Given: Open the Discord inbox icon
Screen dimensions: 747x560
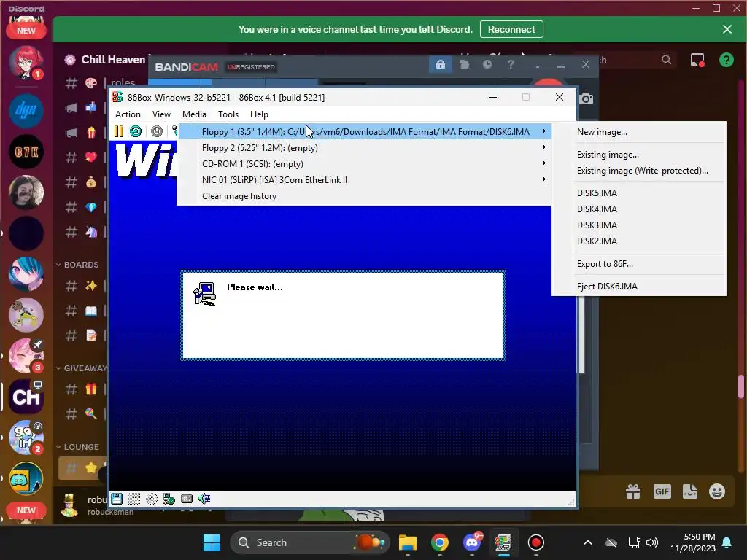Looking at the screenshot, I should pos(697,60).
